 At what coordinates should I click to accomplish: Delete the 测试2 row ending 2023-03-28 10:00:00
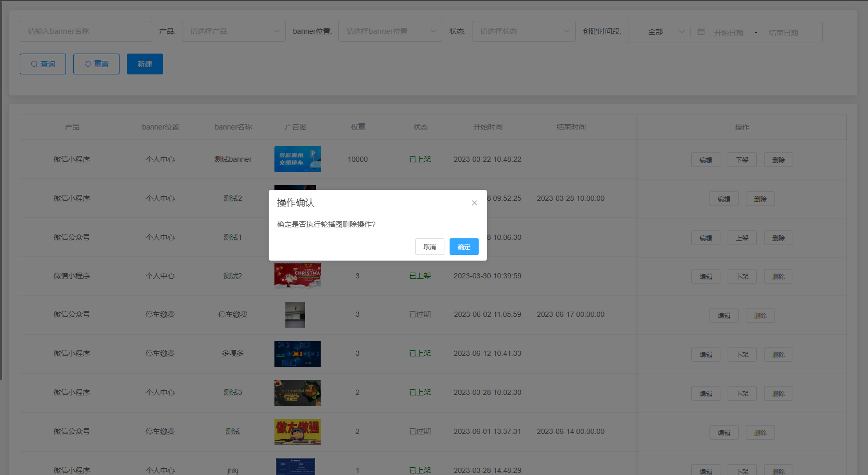[760, 199]
